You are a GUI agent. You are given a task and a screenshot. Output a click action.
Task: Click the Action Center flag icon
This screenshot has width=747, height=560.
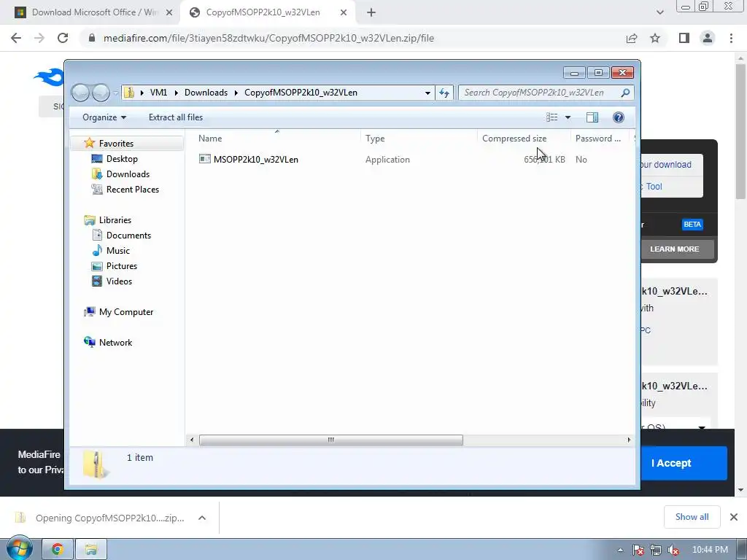pyautogui.click(x=638, y=550)
